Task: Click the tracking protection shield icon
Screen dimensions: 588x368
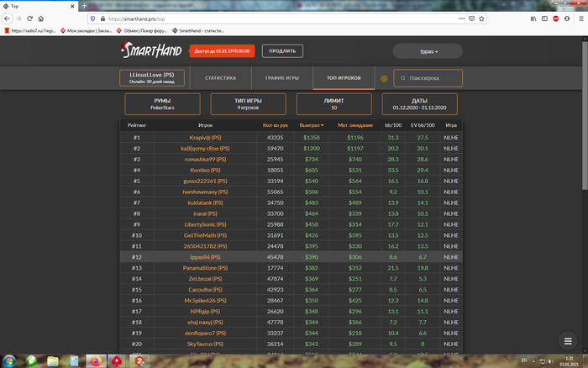Action: click(x=93, y=18)
